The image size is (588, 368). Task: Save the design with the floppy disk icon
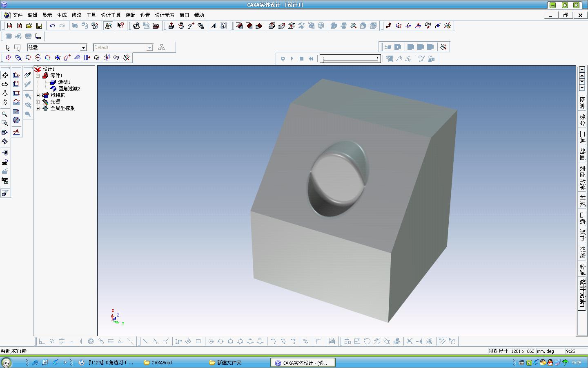pyautogui.click(x=39, y=26)
